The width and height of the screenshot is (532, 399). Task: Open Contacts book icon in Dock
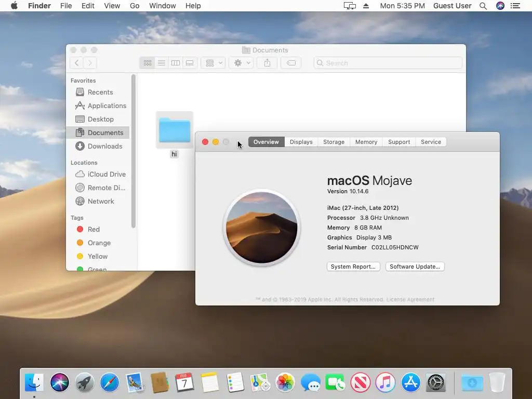pyautogui.click(x=159, y=382)
